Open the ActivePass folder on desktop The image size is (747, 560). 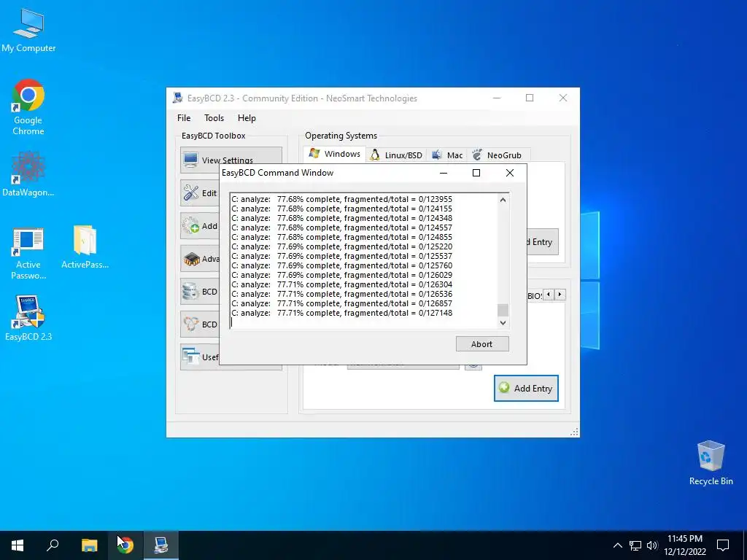[85, 248]
